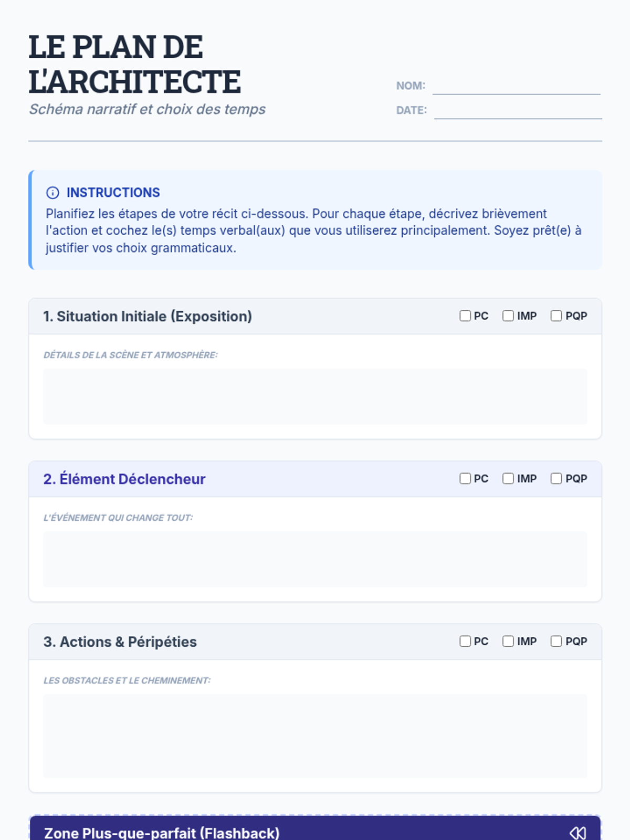Viewport: 630px width, 840px height.
Task: Click the Actions & Péripéties heading
Action: click(x=120, y=642)
